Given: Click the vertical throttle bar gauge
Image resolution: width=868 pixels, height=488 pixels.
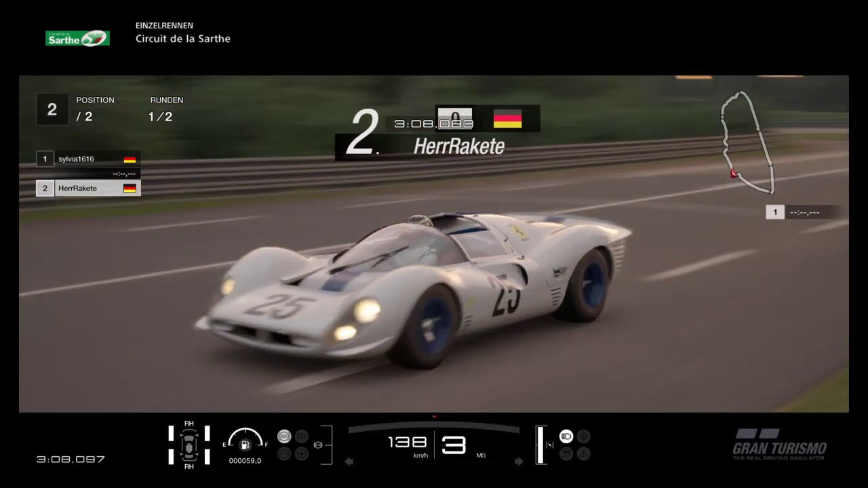Looking at the screenshot, I should [540, 445].
